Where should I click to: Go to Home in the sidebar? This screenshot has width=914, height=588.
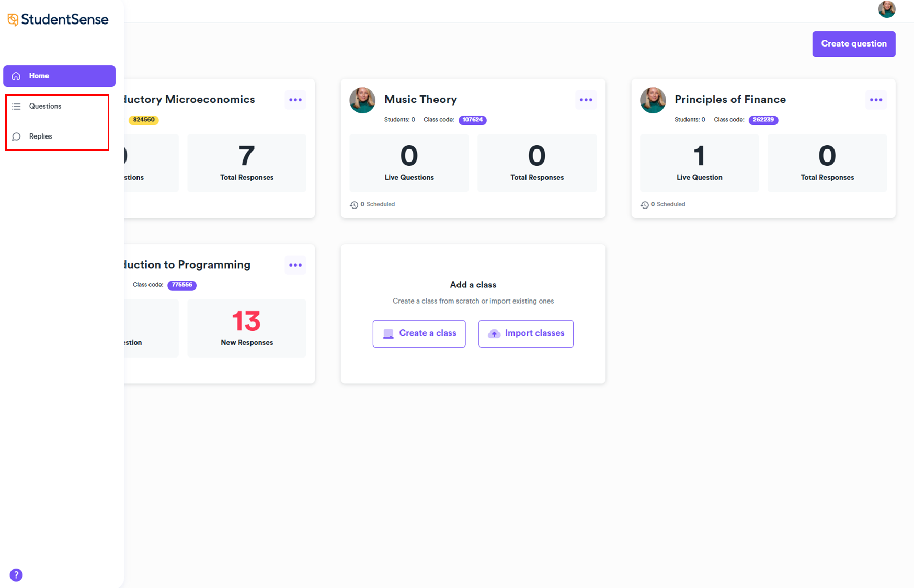tap(59, 76)
